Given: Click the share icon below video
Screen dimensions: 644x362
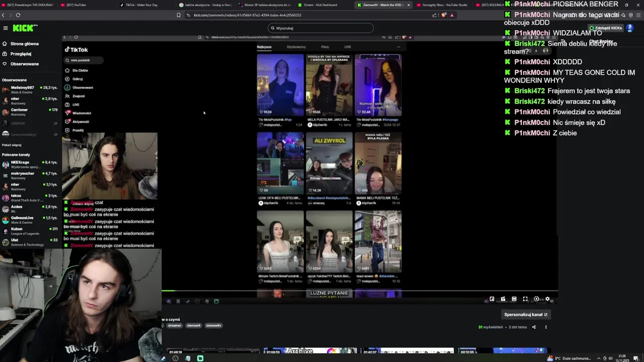Looking at the screenshot, I should tap(534, 327).
